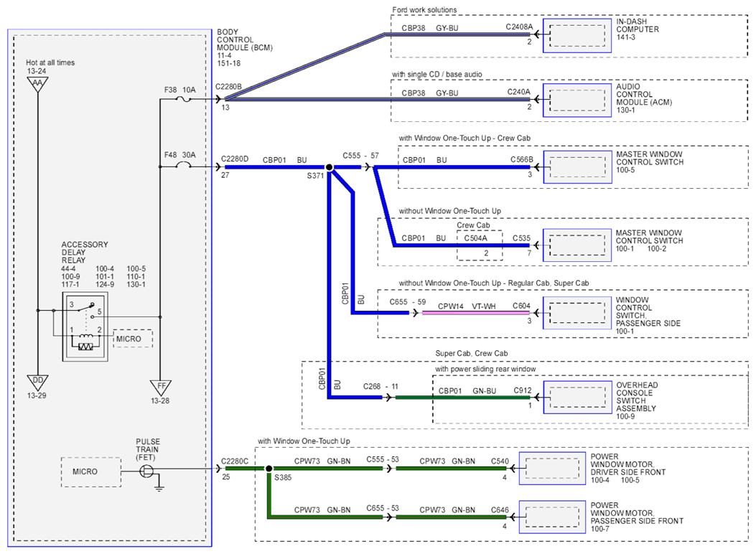Click the IN-DASH COMPUTER label
This screenshot has height=554, width=756.
click(638, 25)
